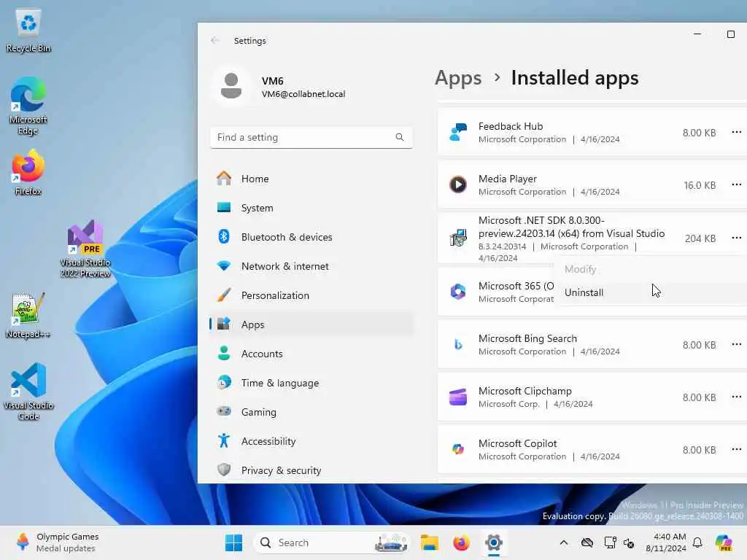Click the Microsoft Clipchamp icon

pos(458,397)
